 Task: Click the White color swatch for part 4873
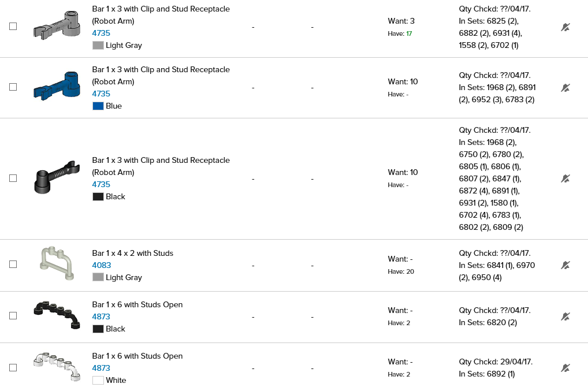pyautogui.click(x=98, y=380)
